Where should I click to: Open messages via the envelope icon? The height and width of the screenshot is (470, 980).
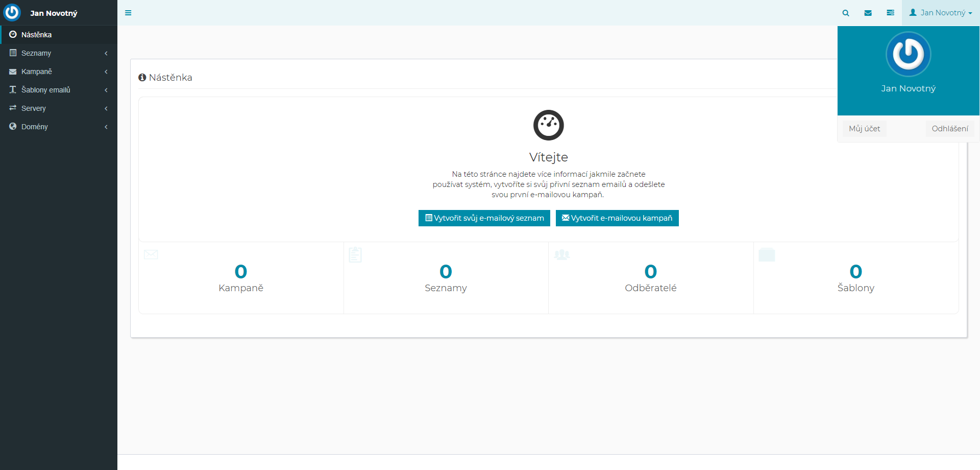click(868, 13)
